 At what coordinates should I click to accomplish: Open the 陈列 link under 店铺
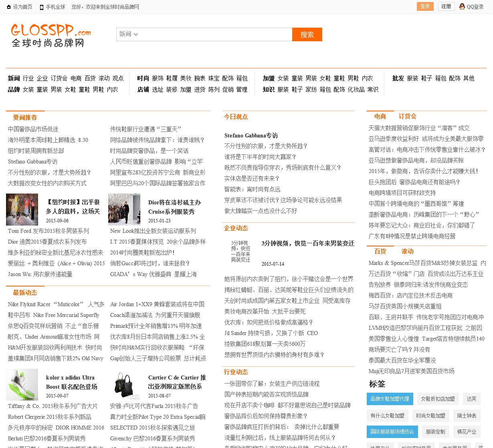pyautogui.click(x=214, y=89)
